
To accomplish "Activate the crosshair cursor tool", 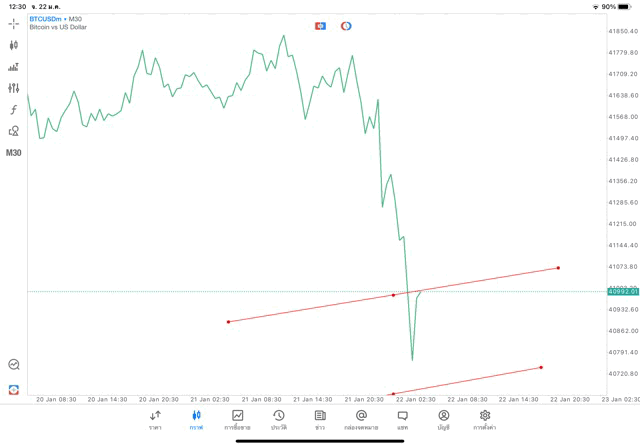I will coord(14,23).
